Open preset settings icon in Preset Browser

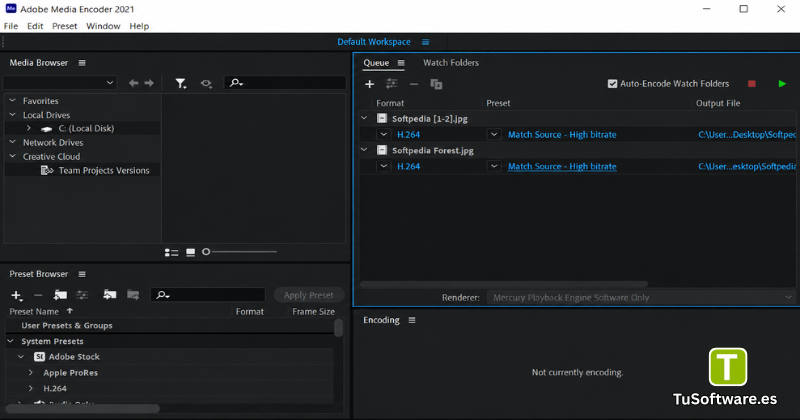click(x=82, y=295)
